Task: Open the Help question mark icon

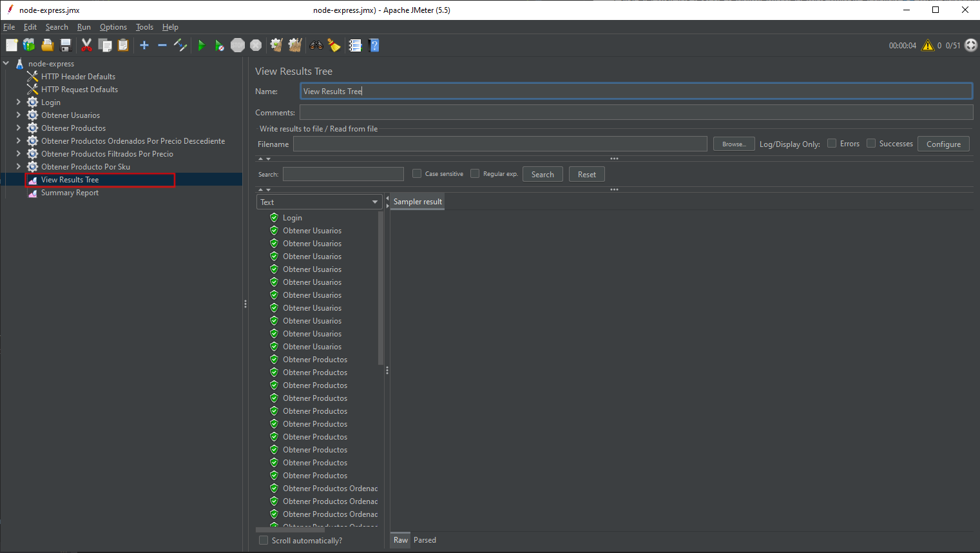Action: (x=374, y=45)
